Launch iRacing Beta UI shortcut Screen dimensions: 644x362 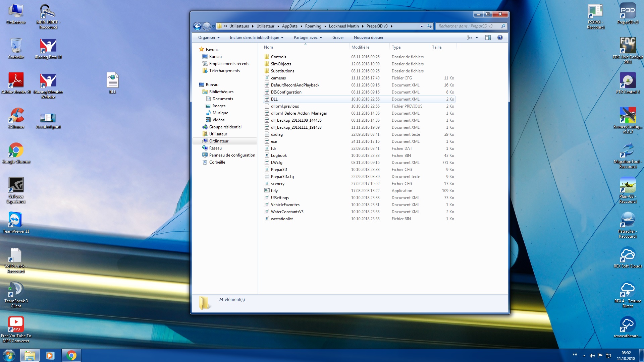[48, 49]
